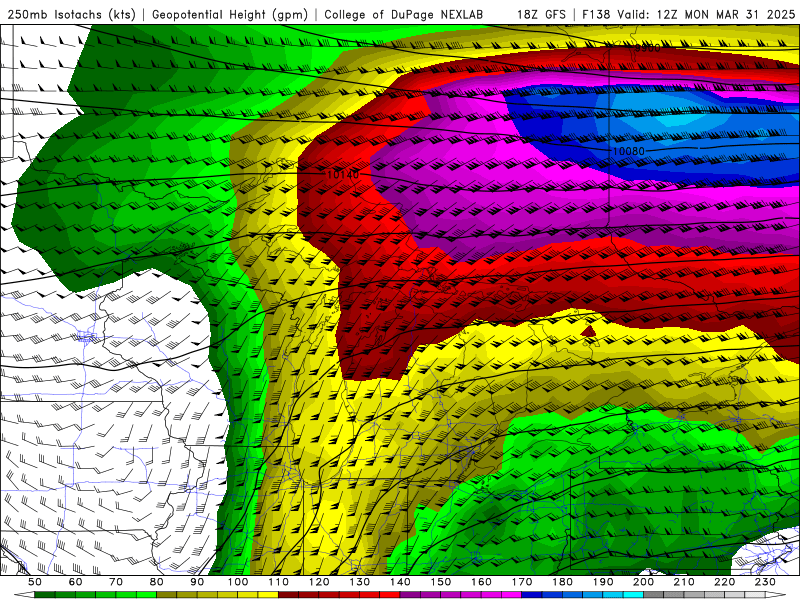Viewport: 800px width, 600px height.
Task: Select the 90 knots legend number
Action: click(x=197, y=582)
